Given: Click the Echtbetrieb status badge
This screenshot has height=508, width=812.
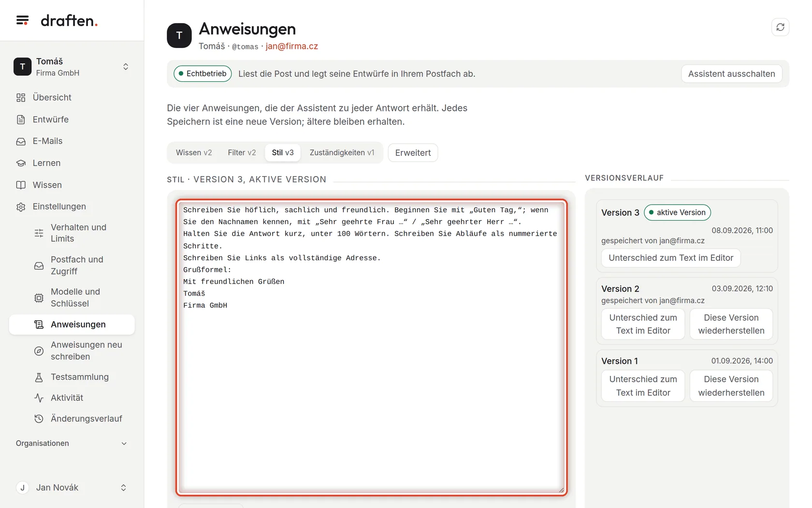Looking at the screenshot, I should pos(203,74).
